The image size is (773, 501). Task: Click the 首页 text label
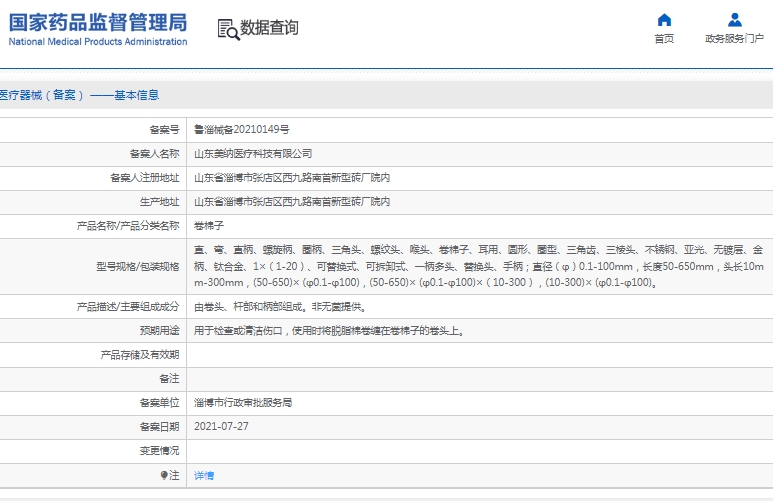point(664,38)
